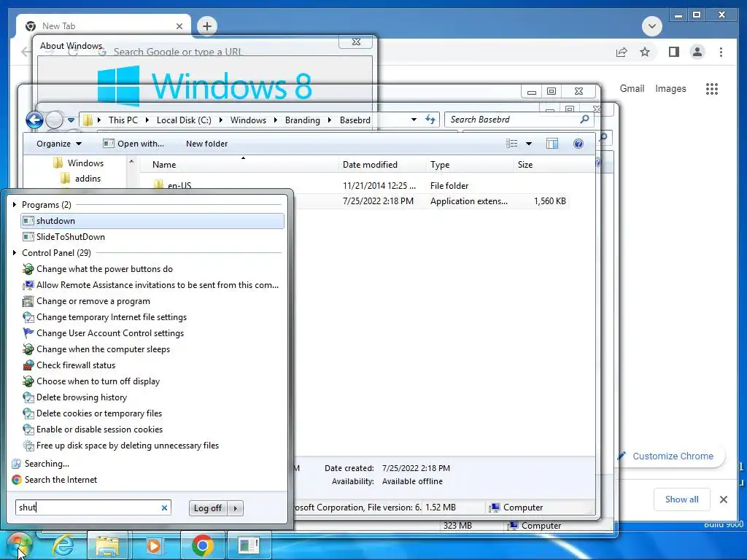
Task: Open the Organize menu
Action: click(x=59, y=144)
